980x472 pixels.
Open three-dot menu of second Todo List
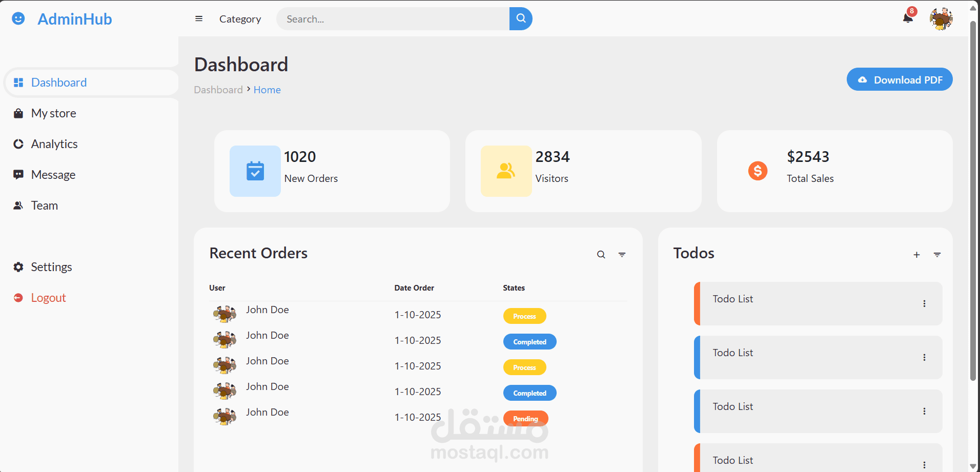pos(924,357)
